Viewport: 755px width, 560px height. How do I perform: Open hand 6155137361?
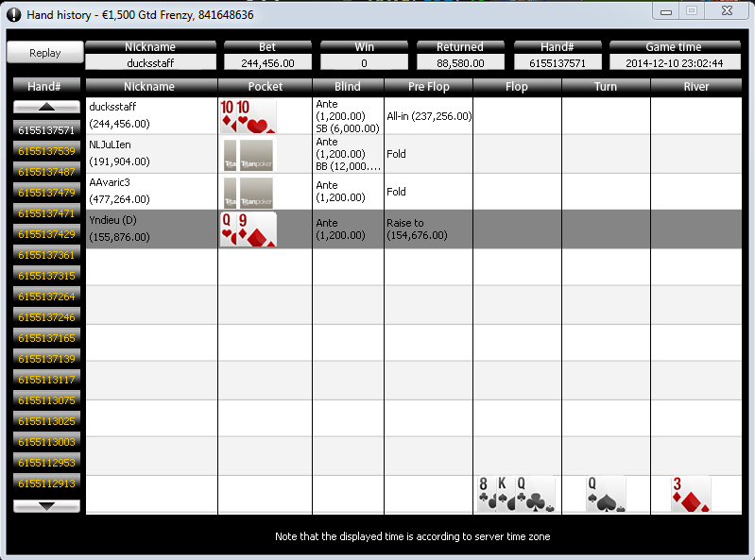46,255
